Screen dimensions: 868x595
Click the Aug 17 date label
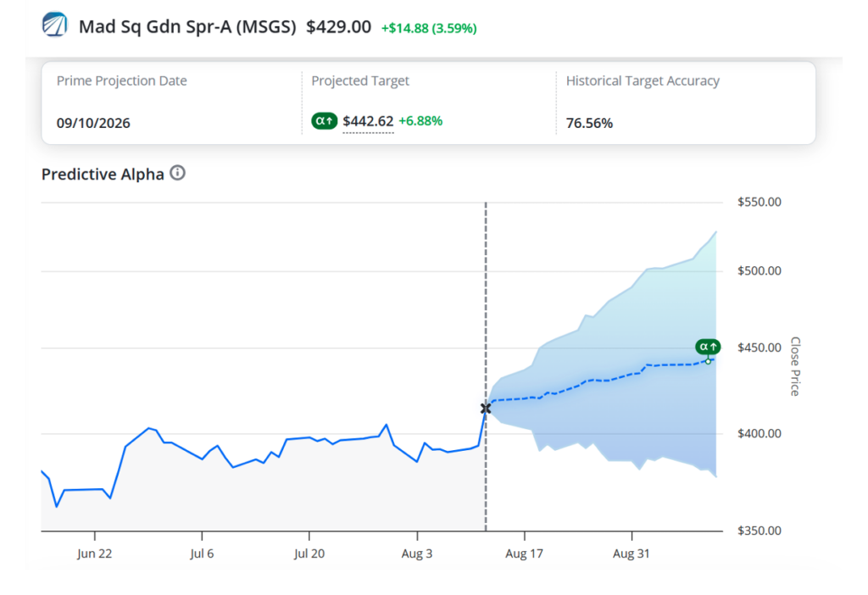click(524, 553)
